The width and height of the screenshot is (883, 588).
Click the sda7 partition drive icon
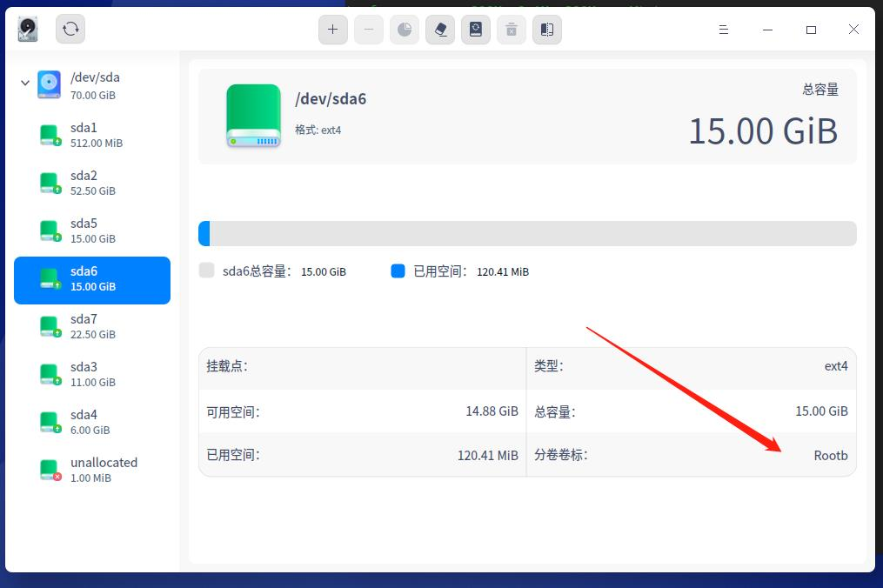point(50,327)
